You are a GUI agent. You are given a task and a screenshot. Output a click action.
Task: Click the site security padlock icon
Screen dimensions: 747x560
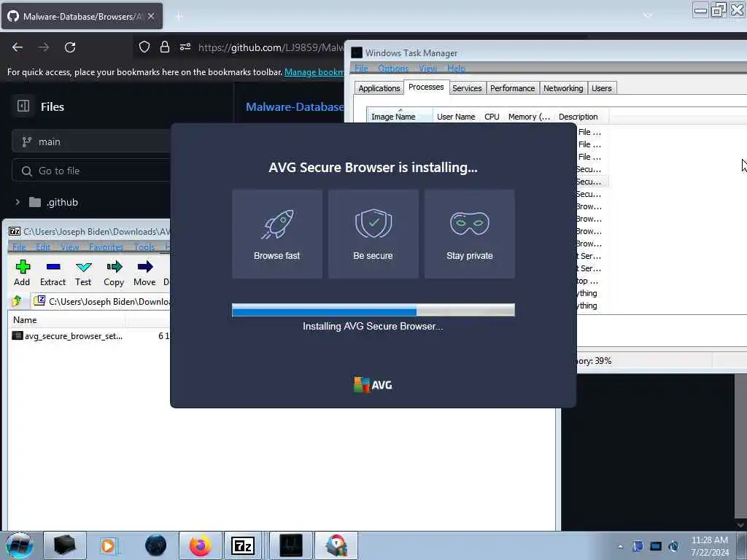coord(164,47)
